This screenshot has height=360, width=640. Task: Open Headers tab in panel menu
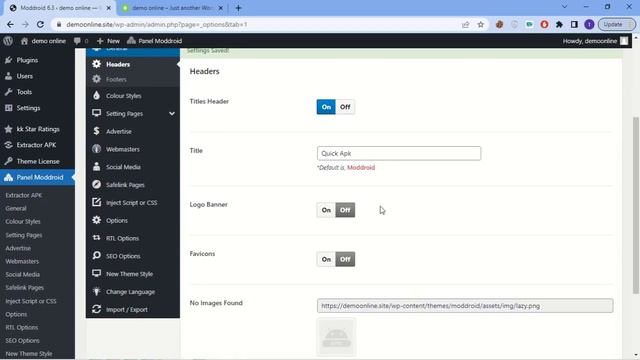(x=133, y=64)
